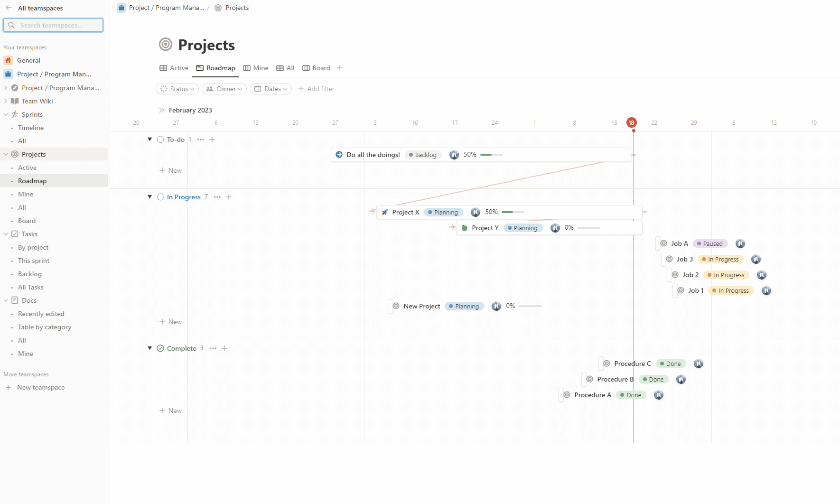Click the plus icon to add a view
This screenshot has height=504, width=840.
[340, 68]
